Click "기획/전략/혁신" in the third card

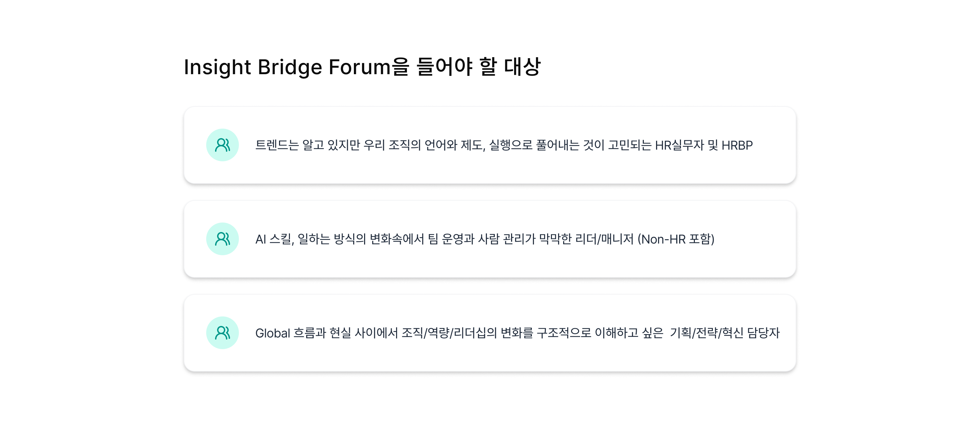point(706,333)
